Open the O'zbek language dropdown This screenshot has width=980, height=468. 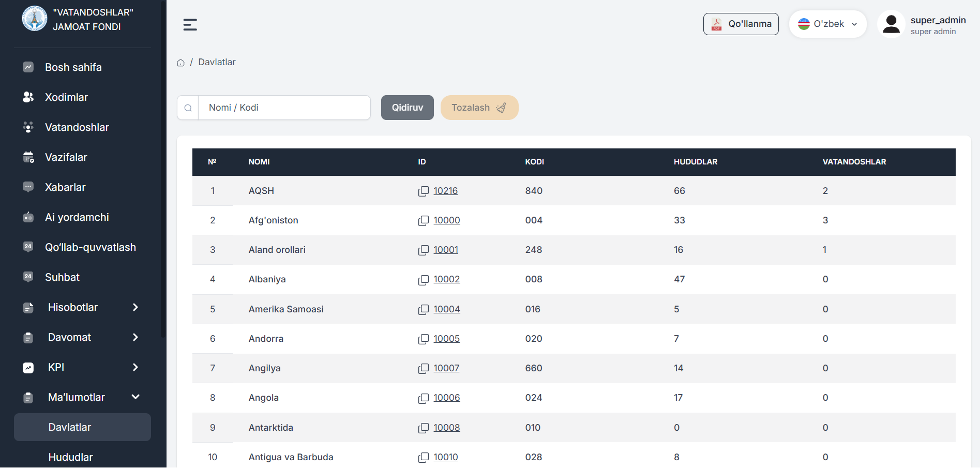pos(827,24)
